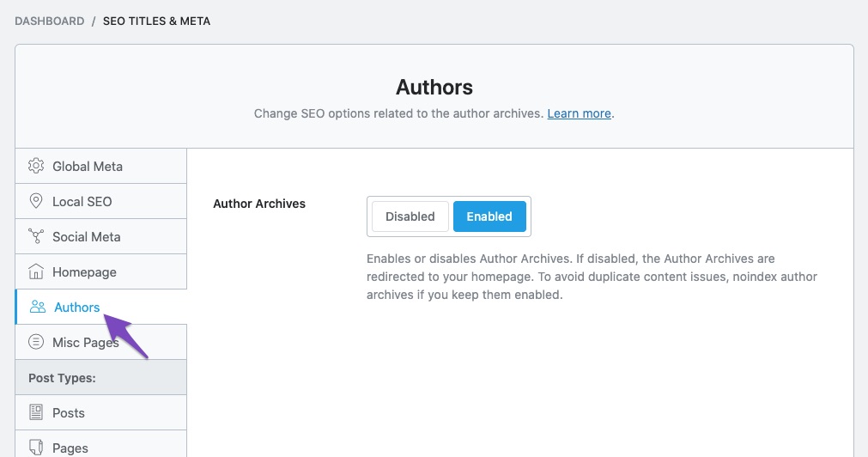Enable Author Archives
Image resolution: width=868 pixels, height=457 pixels.
point(489,216)
